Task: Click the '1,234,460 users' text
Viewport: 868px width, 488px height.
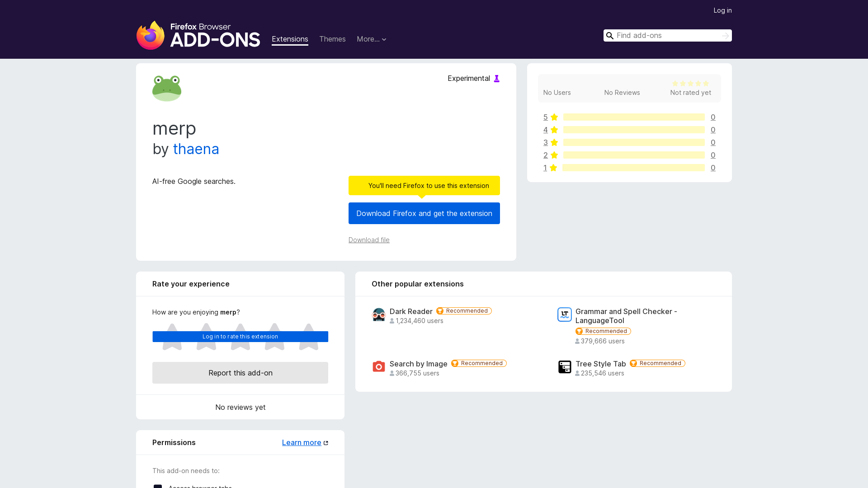Action: tap(420, 321)
